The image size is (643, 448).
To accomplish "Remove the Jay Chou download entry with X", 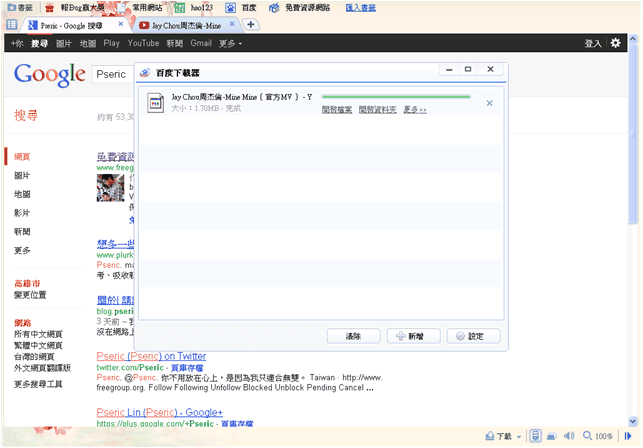I will pyautogui.click(x=490, y=103).
